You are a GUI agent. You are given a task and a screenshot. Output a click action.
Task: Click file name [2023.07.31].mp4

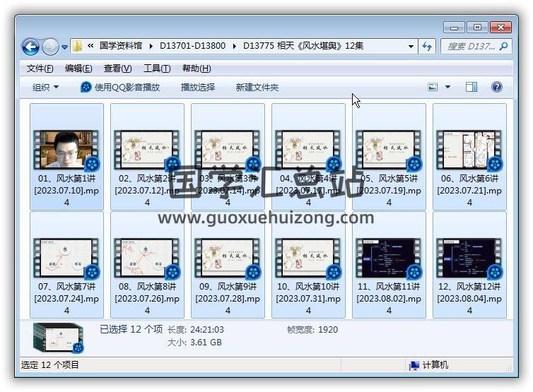coord(308,304)
